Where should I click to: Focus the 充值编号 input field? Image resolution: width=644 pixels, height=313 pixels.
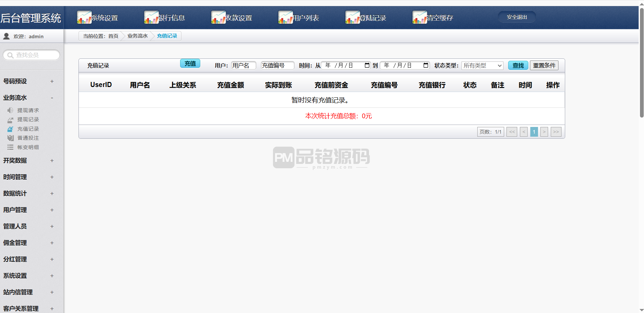click(278, 65)
